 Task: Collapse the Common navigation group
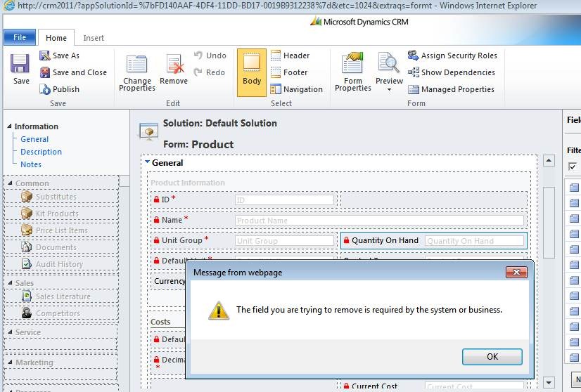pos(10,183)
